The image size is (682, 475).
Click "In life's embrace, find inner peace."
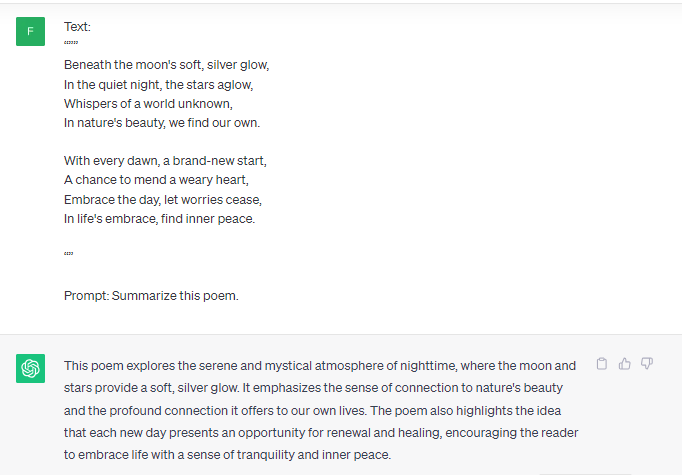pyautogui.click(x=159, y=218)
